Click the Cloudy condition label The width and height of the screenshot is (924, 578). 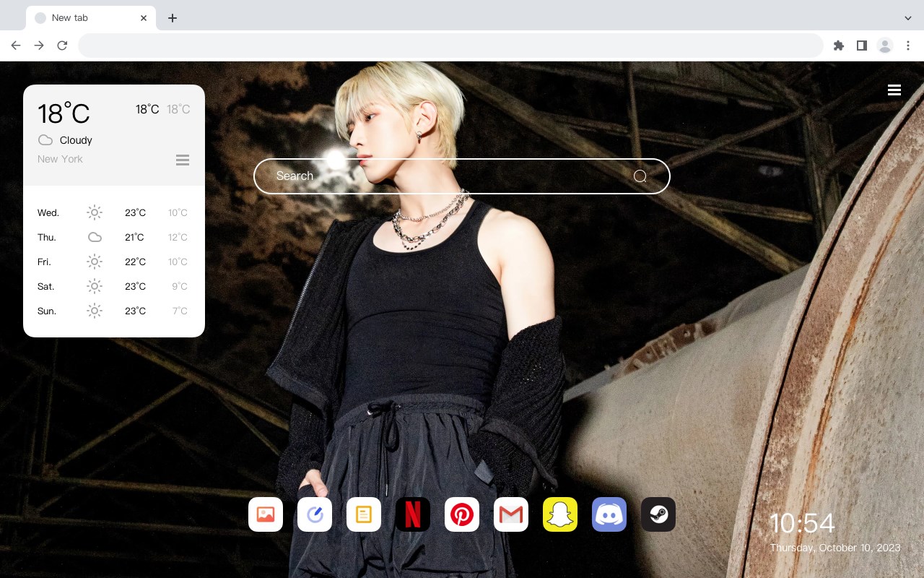[x=76, y=140]
